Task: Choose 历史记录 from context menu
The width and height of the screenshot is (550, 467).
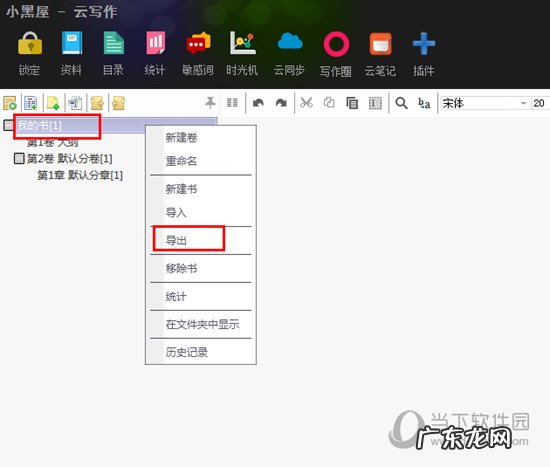Action: point(187,352)
